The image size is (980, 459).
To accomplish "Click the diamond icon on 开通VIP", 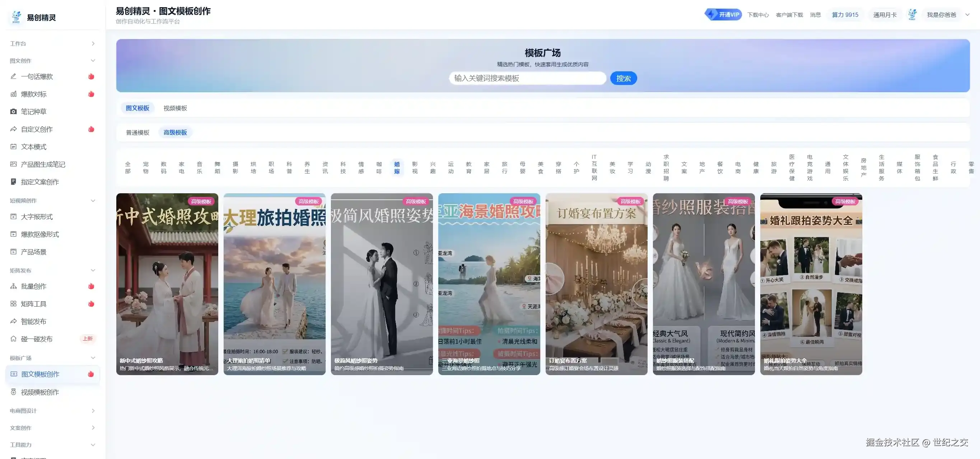I will [711, 14].
